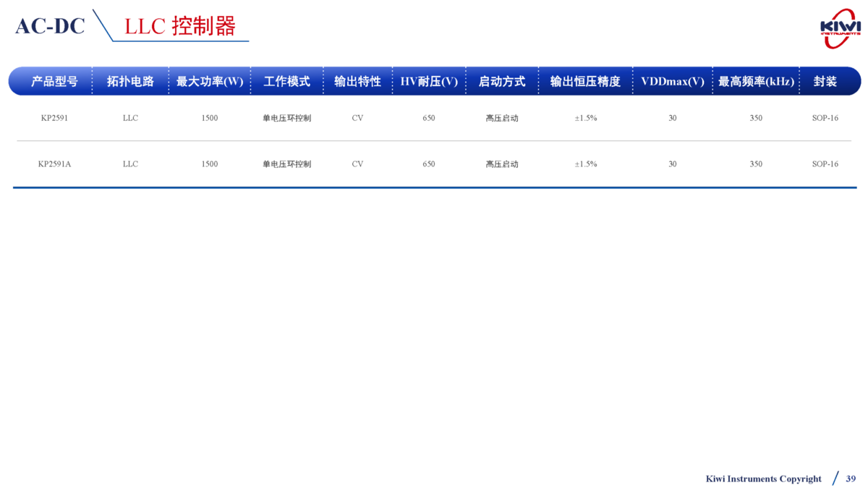The height and width of the screenshot is (493, 868).
Task: Click the 启动方式 column header
Action: (x=502, y=81)
